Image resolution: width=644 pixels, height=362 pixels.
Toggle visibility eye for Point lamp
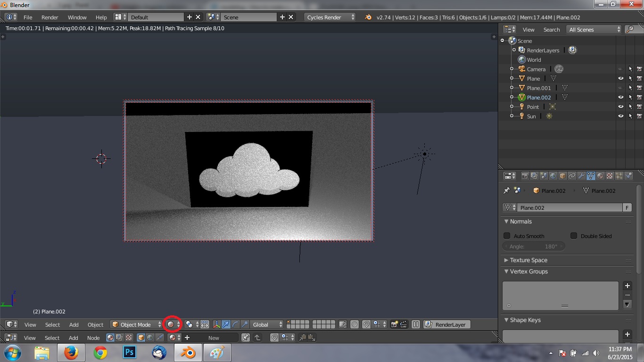tap(621, 107)
